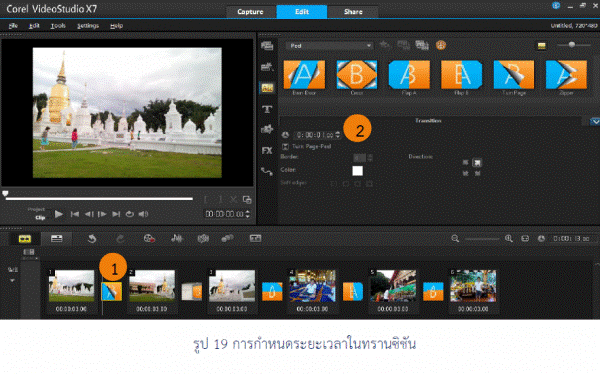Click Add to Favorites icon beside Peel dropdown
This screenshot has width=600, height=374.
(x=385, y=45)
